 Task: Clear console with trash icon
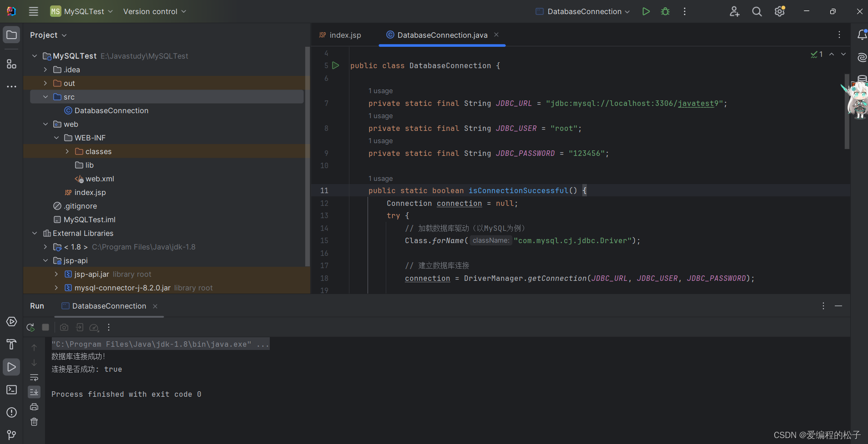(34, 422)
